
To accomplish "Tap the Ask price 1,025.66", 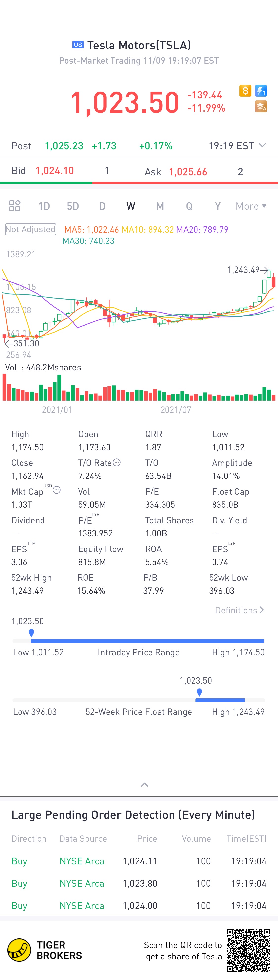I will click(x=188, y=172).
